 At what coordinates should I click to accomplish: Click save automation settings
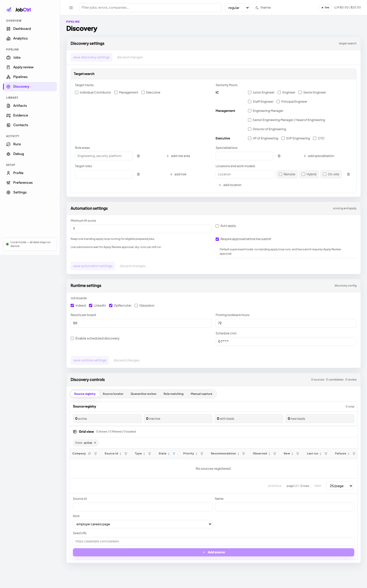click(x=93, y=266)
